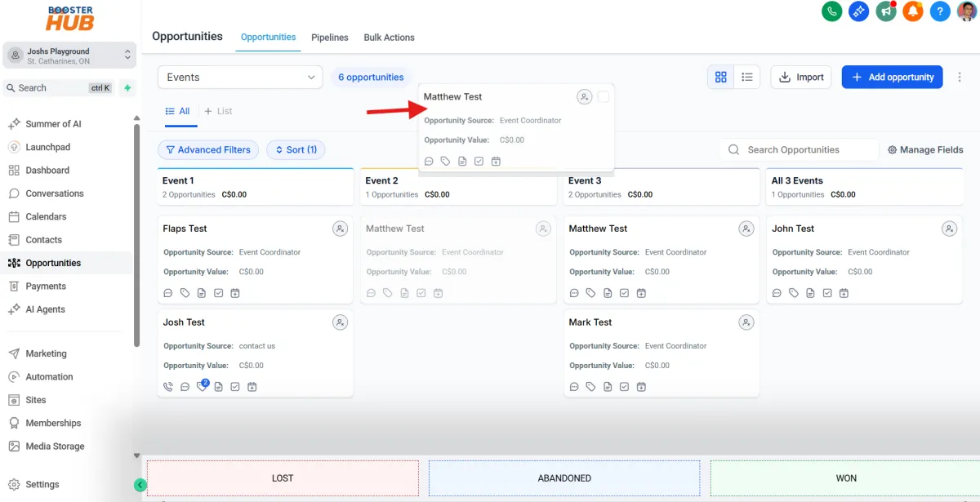
Task: Click the help question mark icon
Action: tap(939, 12)
